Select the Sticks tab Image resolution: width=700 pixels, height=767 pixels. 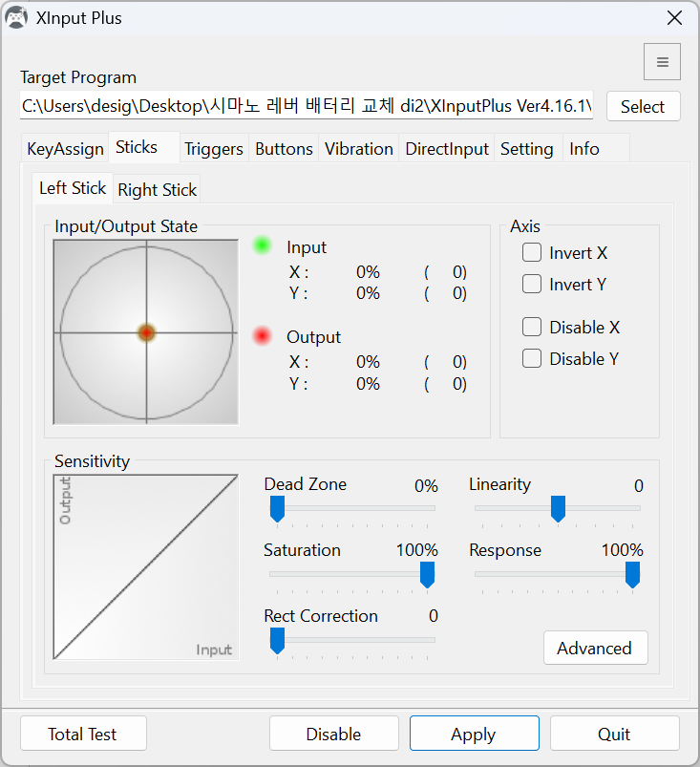click(144, 147)
